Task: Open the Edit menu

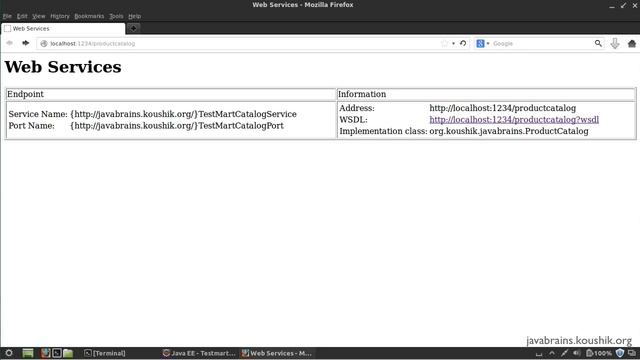Action: pos(22,16)
